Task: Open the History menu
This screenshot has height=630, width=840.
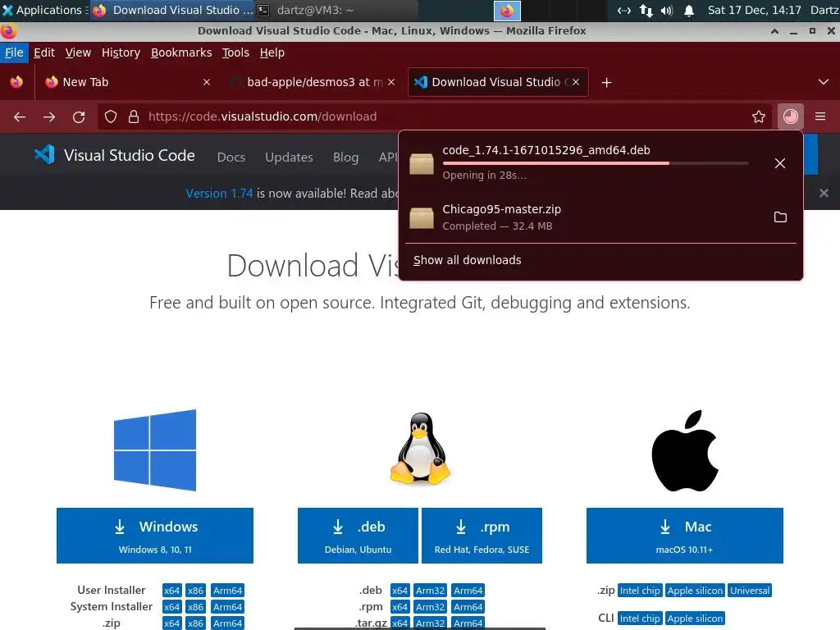Action: click(121, 52)
